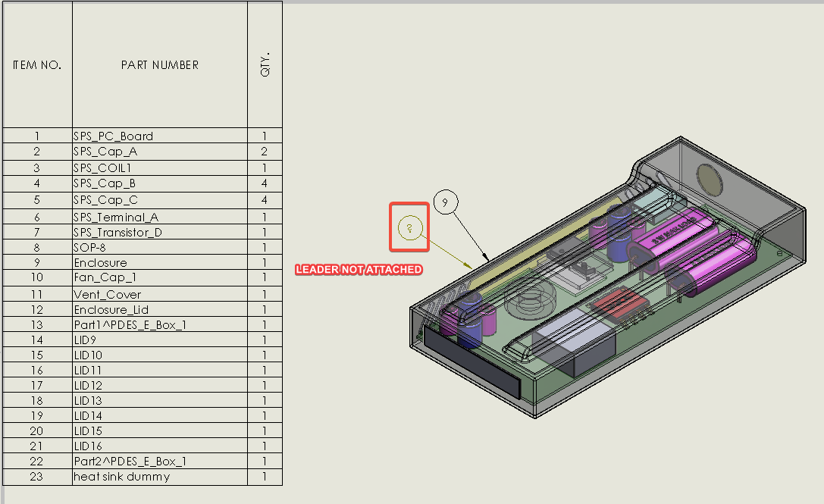This screenshot has width=824, height=504.
Task: Select the Enclosure_Lid cell
Action: click(x=160, y=309)
